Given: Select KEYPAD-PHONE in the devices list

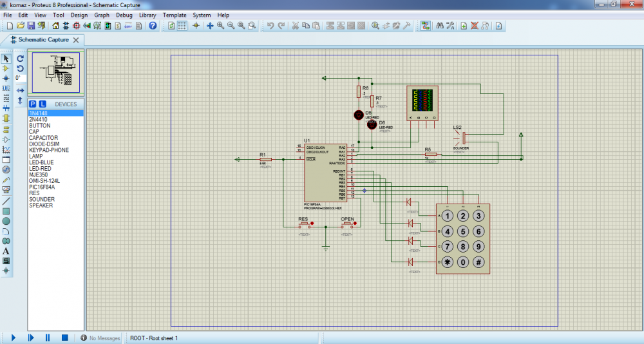Looking at the screenshot, I should pos(48,150).
